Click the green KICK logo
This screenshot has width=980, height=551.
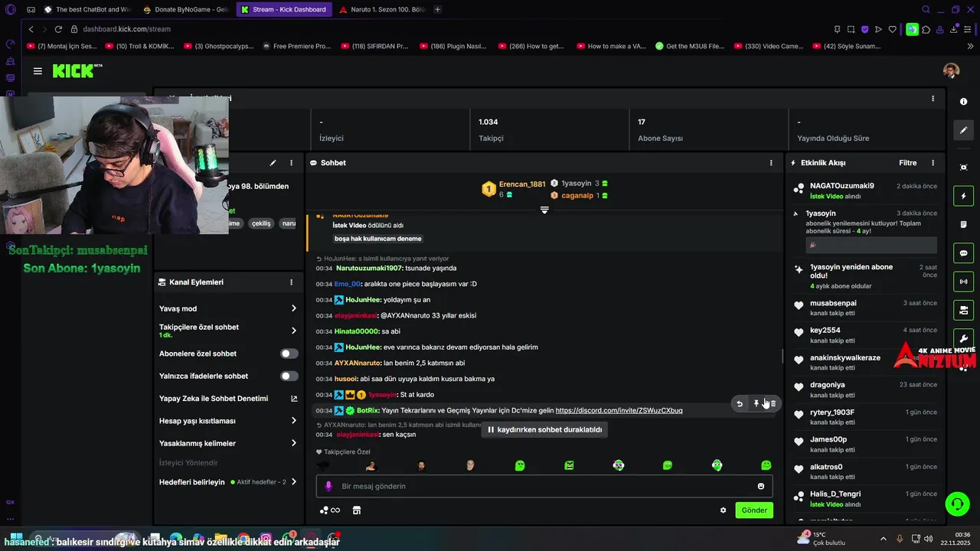pos(77,70)
